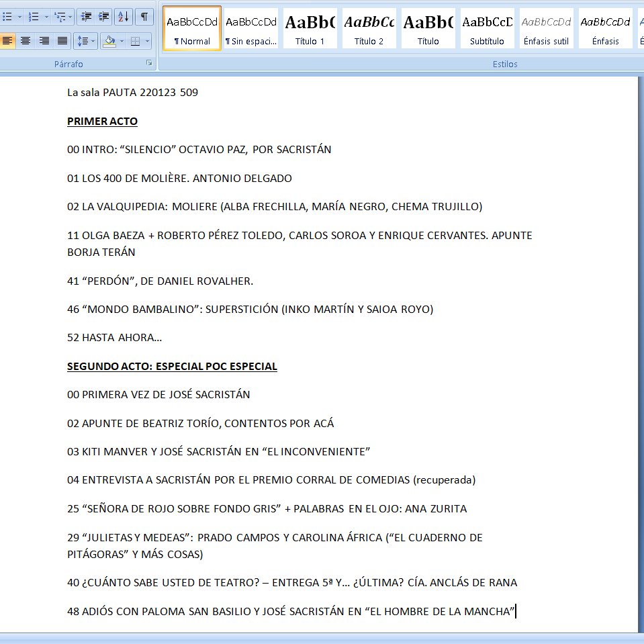644x644 pixels.
Task: Apply numbered list formatting
Action: coord(34,17)
